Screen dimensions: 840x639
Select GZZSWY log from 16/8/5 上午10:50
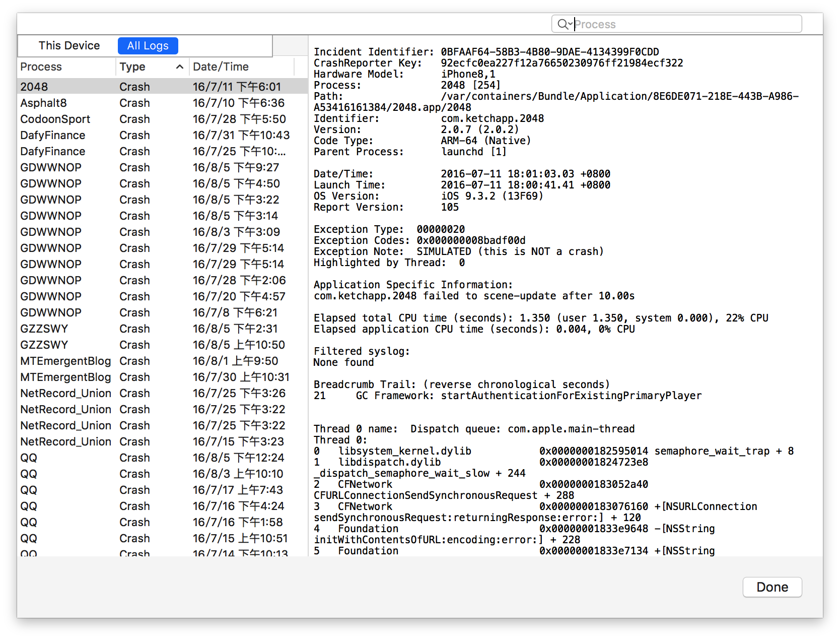coord(162,345)
